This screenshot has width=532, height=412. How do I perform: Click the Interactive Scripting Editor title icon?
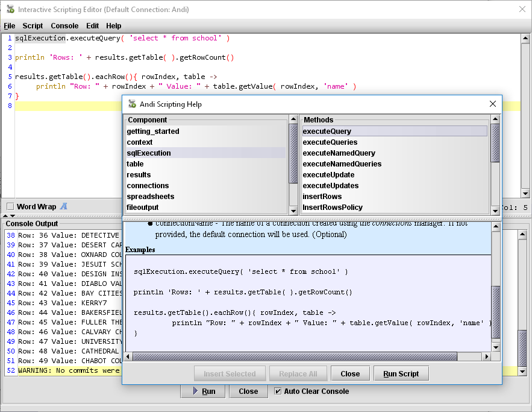[10, 10]
